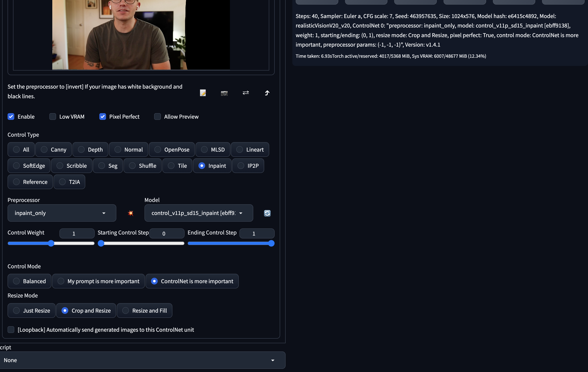The height and width of the screenshot is (372, 588).
Task: Select the OpenPose control type
Action: click(x=172, y=150)
